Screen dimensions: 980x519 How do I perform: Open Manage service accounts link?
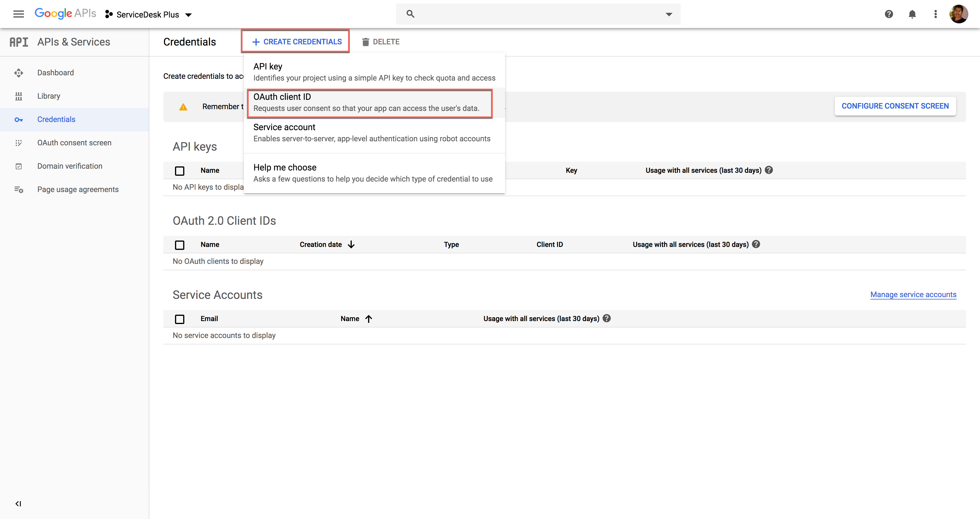[x=913, y=294]
